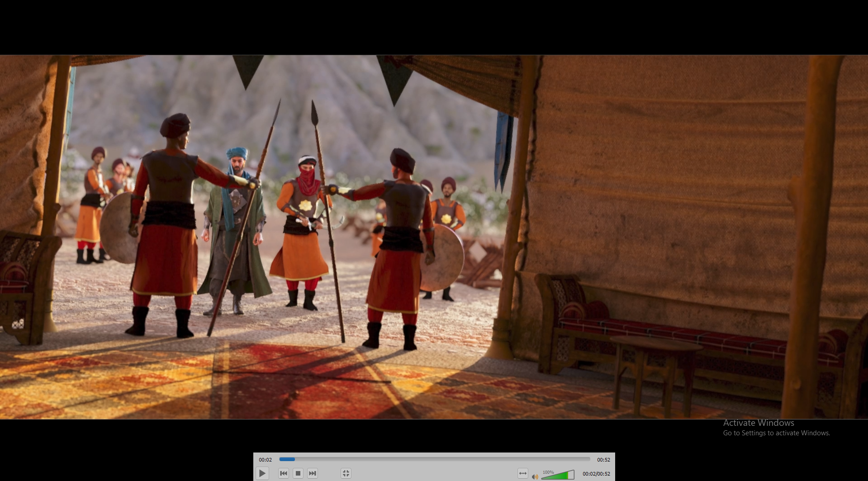Click the wooden table inside the tent
Viewport: 868px width, 481px height.
tap(654, 362)
